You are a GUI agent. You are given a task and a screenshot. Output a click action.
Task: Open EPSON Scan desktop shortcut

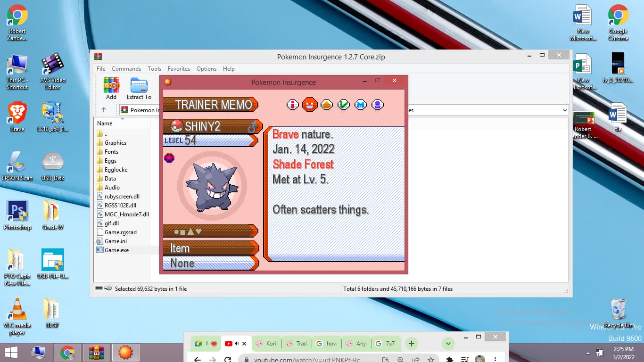[17, 166]
